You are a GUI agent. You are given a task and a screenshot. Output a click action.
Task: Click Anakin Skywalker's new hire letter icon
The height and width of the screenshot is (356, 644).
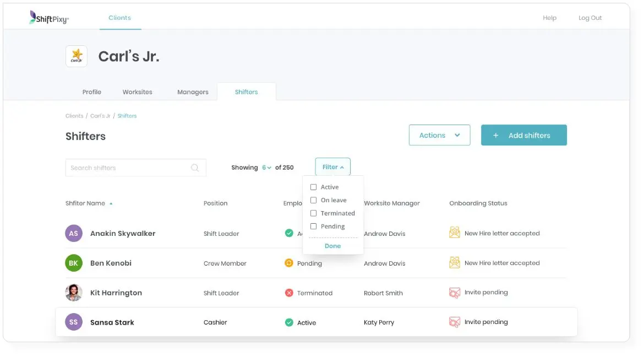(x=455, y=233)
